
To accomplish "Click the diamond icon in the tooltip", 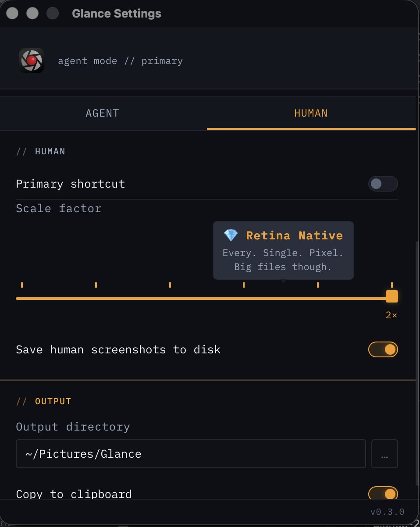I will point(231,235).
